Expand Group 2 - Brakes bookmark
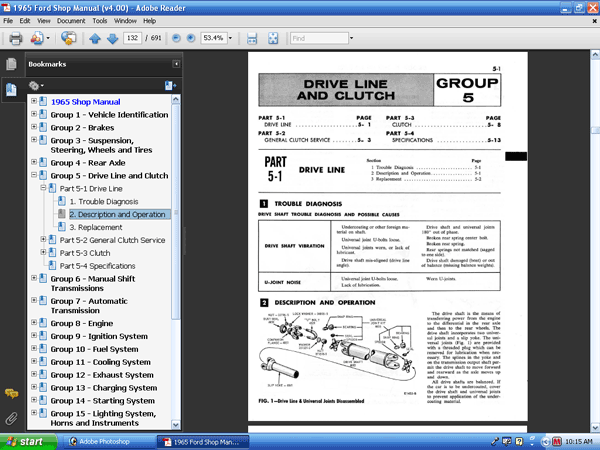The width and height of the screenshot is (600, 450). coord(34,127)
